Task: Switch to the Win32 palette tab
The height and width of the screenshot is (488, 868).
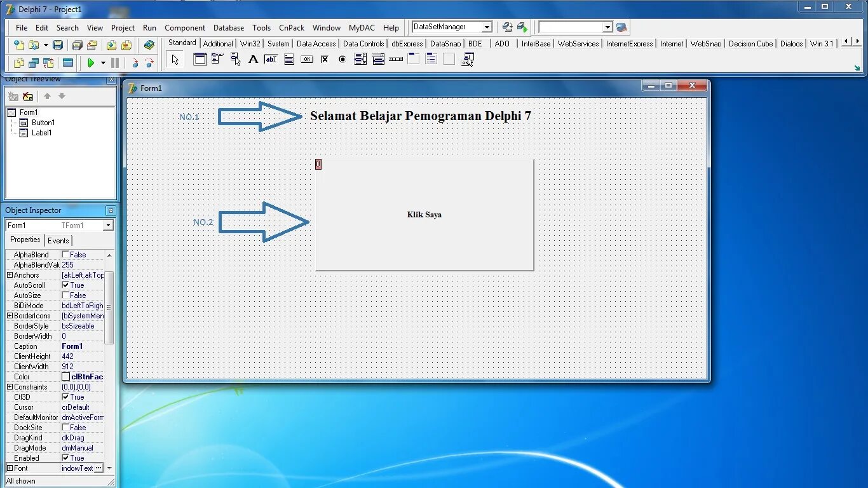Action: 250,44
